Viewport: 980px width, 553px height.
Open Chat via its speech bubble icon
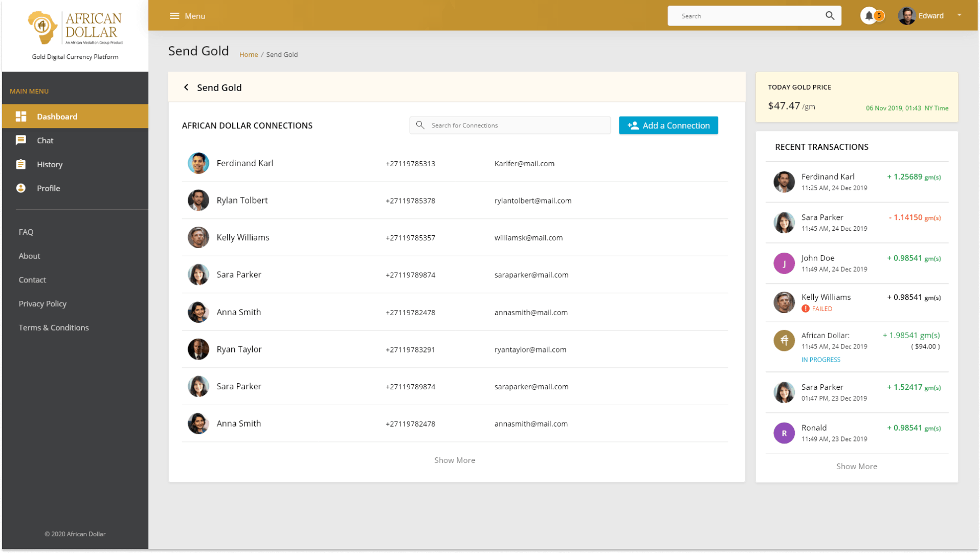coord(21,140)
